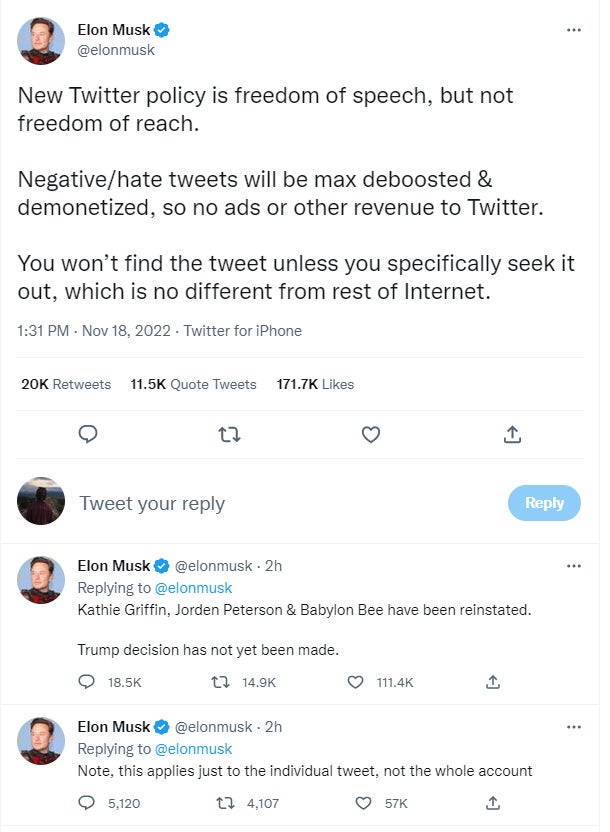Share the reply about individual tweets
610x832 pixels.
(492, 803)
